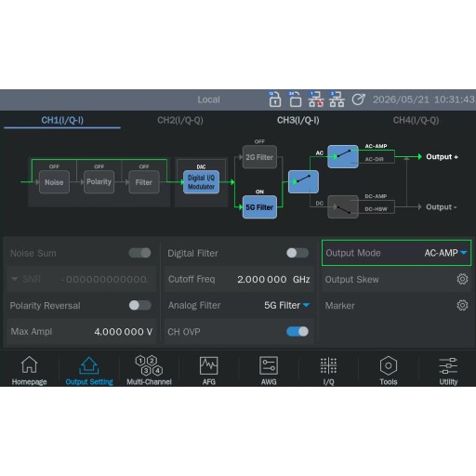This screenshot has height=476, width=476.
Task: Switch to the CH2(I/Q-Q) tab
Action: [x=180, y=120]
